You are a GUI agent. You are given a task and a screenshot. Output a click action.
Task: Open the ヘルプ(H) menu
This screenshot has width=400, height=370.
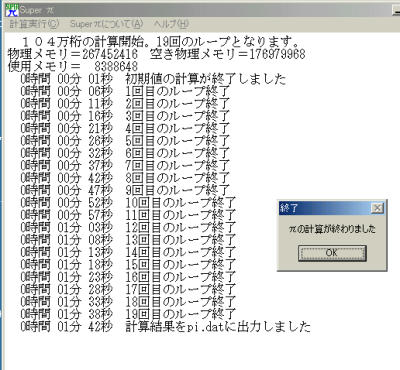pos(171,24)
